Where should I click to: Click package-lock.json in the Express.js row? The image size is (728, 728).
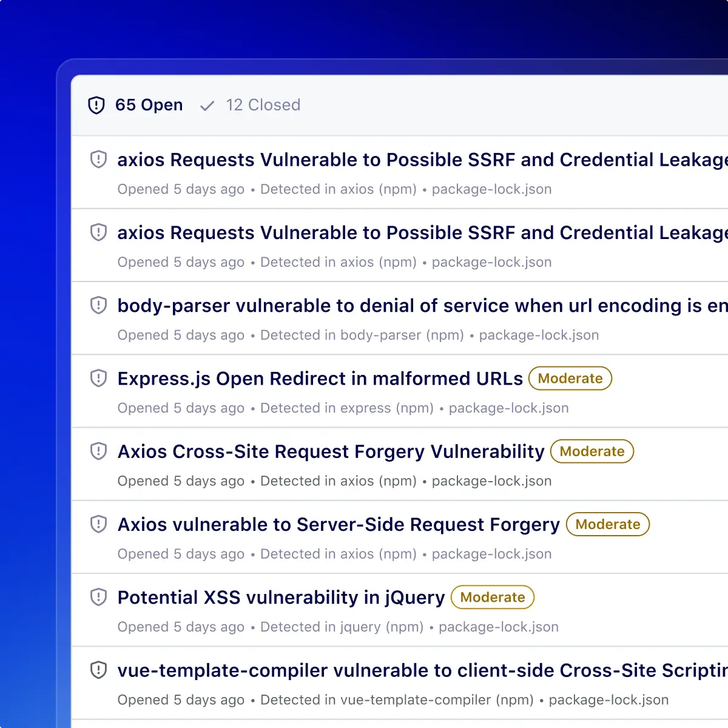(x=508, y=408)
